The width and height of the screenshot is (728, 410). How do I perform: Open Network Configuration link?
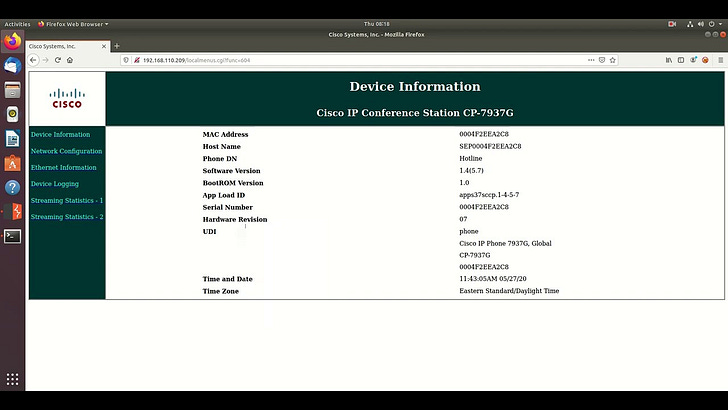pos(66,151)
